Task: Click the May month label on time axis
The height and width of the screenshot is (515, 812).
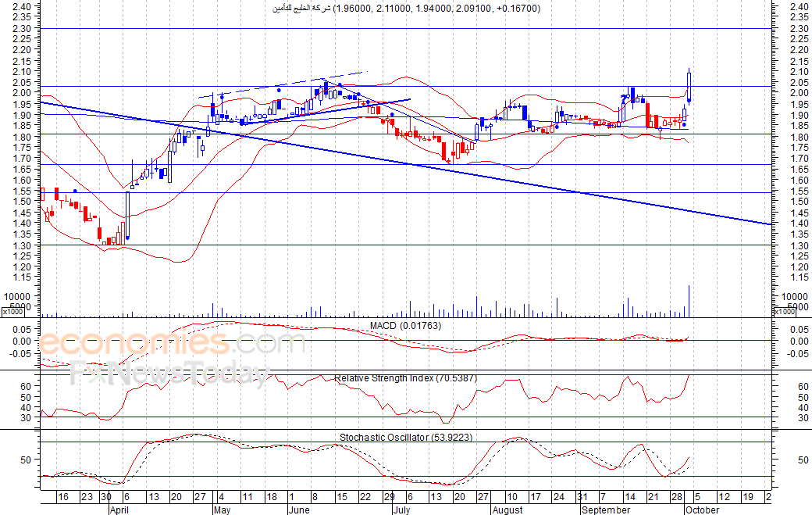Action: [x=222, y=510]
